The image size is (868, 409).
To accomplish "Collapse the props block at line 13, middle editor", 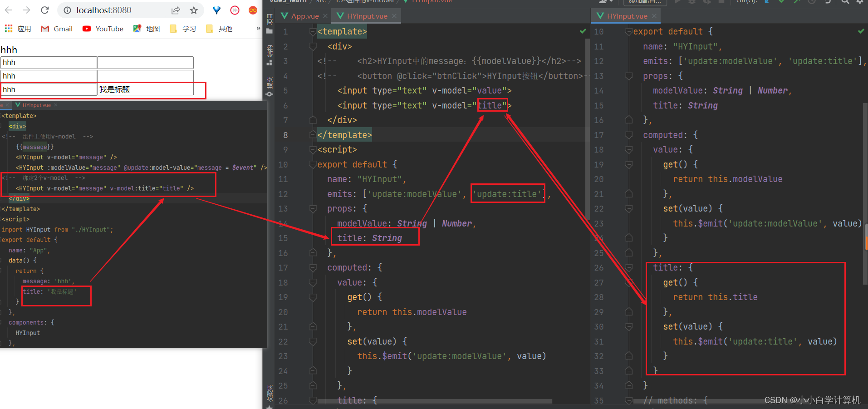I will point(313,209).
